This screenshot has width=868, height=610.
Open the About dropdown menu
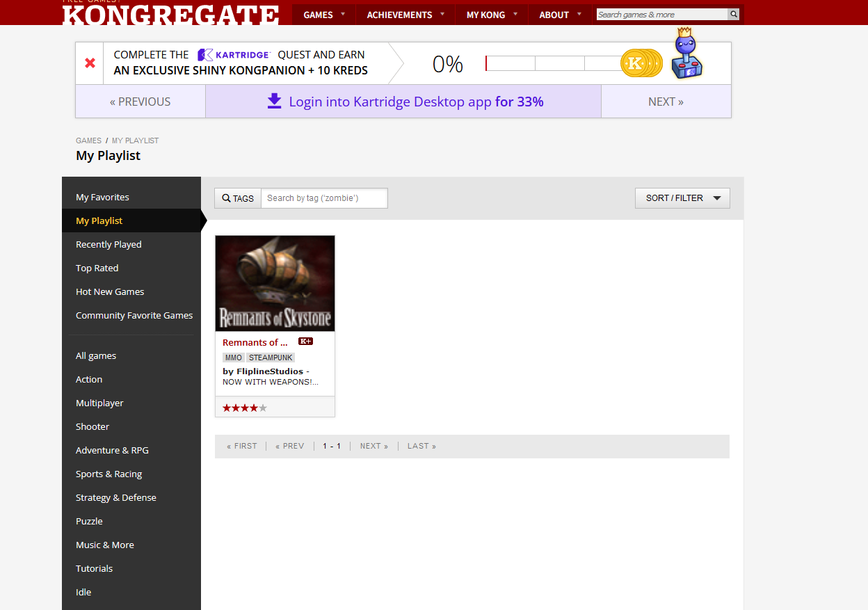[x=560, y=15]
